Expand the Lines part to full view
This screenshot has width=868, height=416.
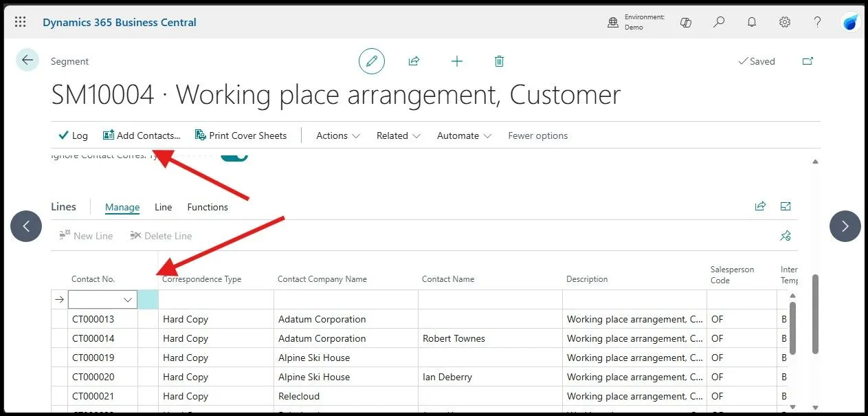pyautogui.click(x=786, y=206)
